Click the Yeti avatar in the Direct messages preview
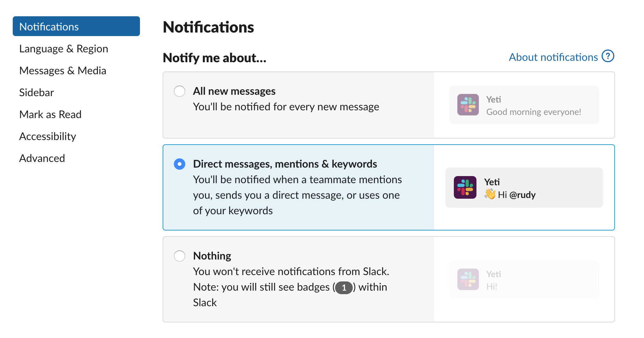Viewport: 644px width, 338px height. pos(465,188)
